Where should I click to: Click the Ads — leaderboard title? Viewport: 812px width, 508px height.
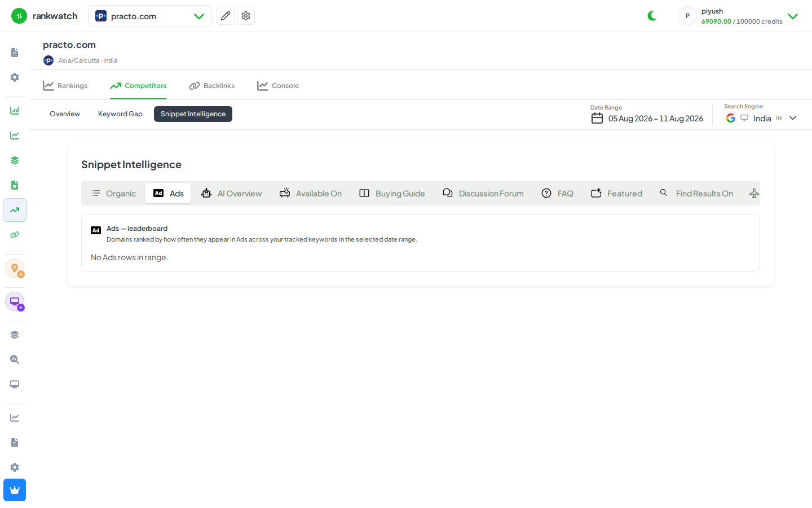(x=137, y=229)
